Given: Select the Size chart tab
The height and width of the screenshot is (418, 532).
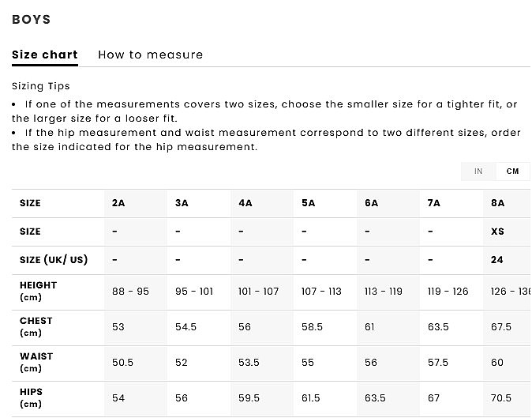Looking at the screenshot, I should pos(44,55).
